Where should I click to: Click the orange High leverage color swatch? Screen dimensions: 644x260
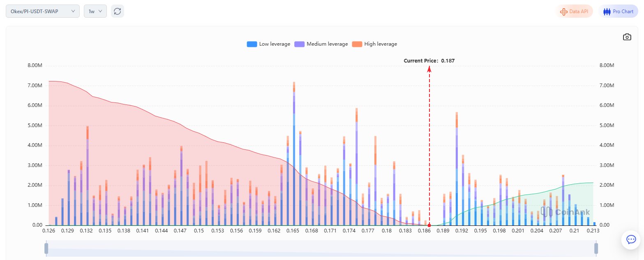[357, 44]
